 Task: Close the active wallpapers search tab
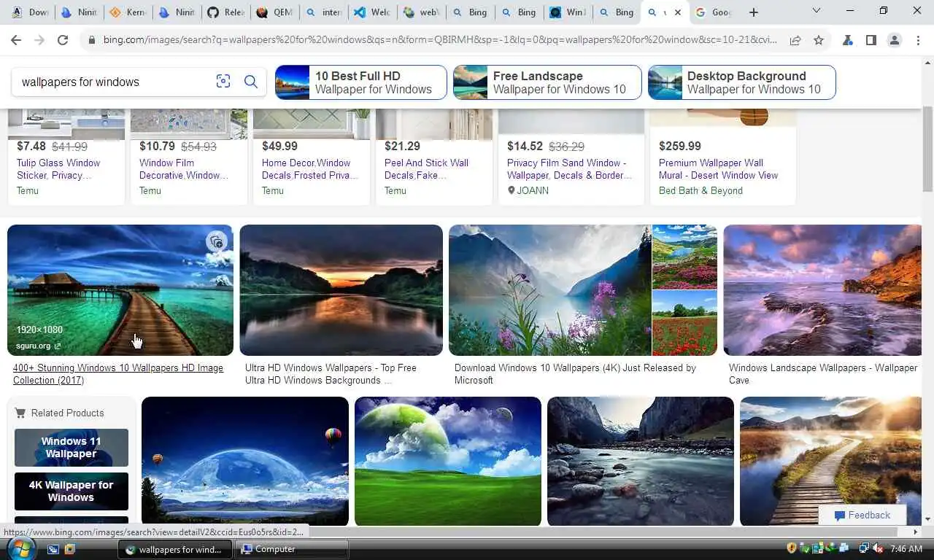tap(677, 12)
